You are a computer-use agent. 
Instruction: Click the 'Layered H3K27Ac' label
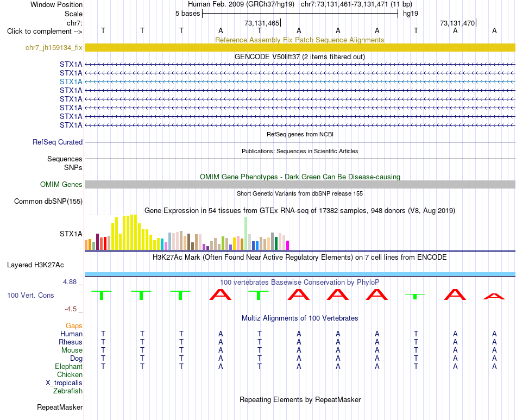coord(35,265)
